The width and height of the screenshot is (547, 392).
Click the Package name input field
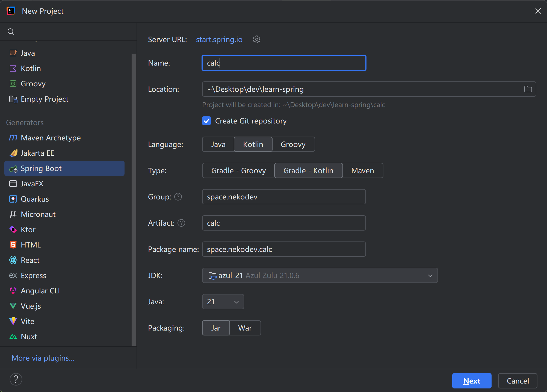coord(284,249)
